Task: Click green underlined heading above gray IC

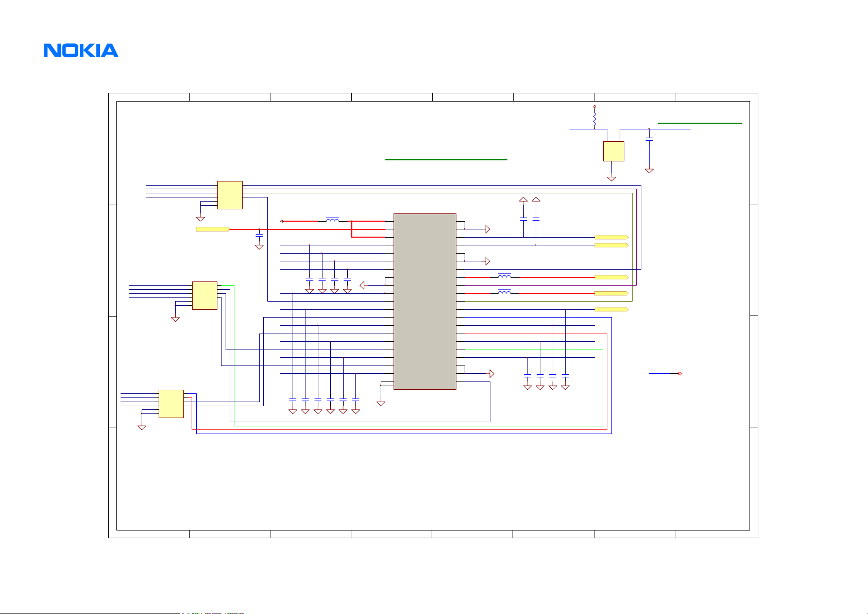Action: pyautogui.click(x=446, y=159)
